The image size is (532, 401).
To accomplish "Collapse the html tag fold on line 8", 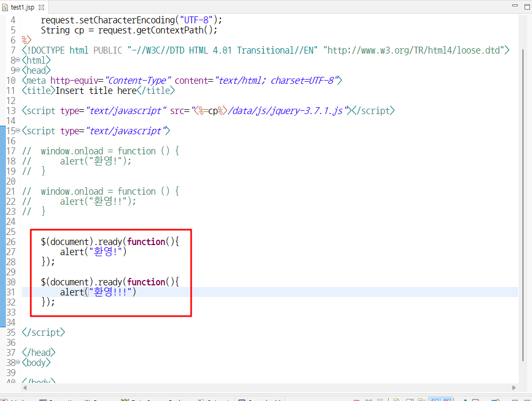I will pyautogui.click(x=18, y=60).
